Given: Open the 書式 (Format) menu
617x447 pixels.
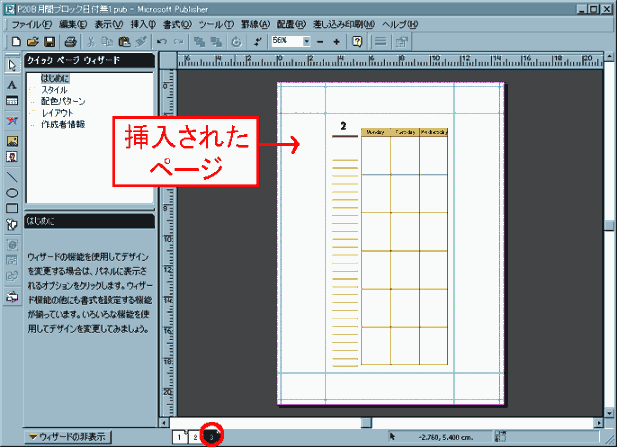Looking at the screenshot, I should click(176, 23).
